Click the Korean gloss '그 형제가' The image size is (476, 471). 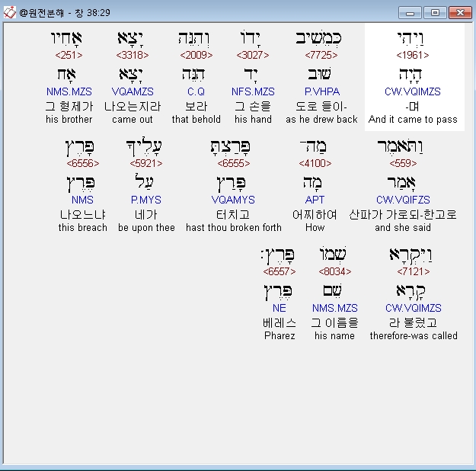pyautogui.click(x=69, y=107)
